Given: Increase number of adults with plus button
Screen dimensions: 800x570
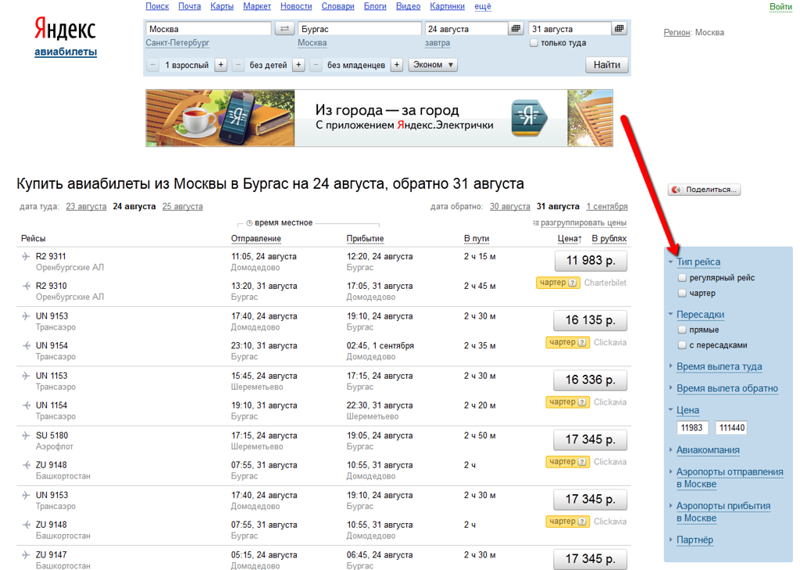Looking at the screenshot, I should tap(220, 65).
